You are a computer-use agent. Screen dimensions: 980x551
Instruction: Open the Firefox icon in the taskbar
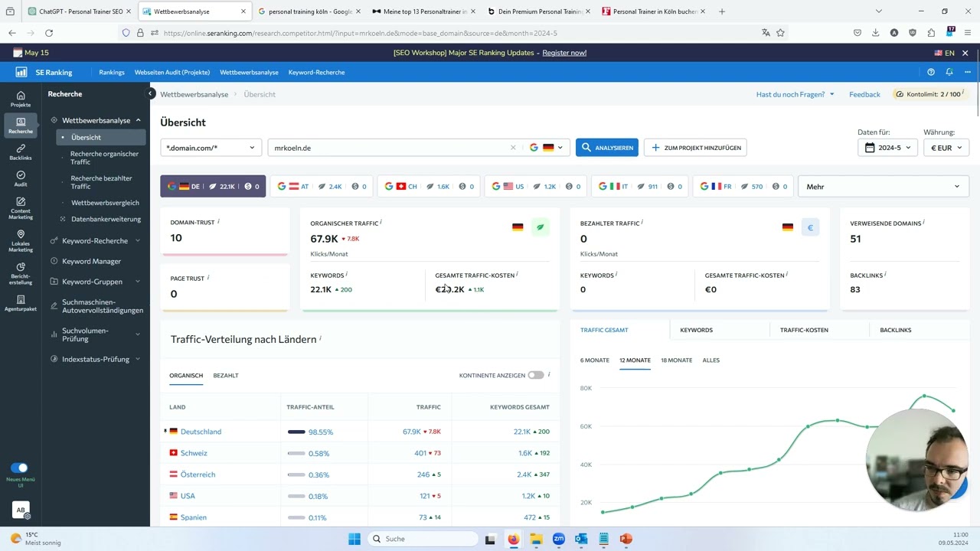[x=513, y=539]
